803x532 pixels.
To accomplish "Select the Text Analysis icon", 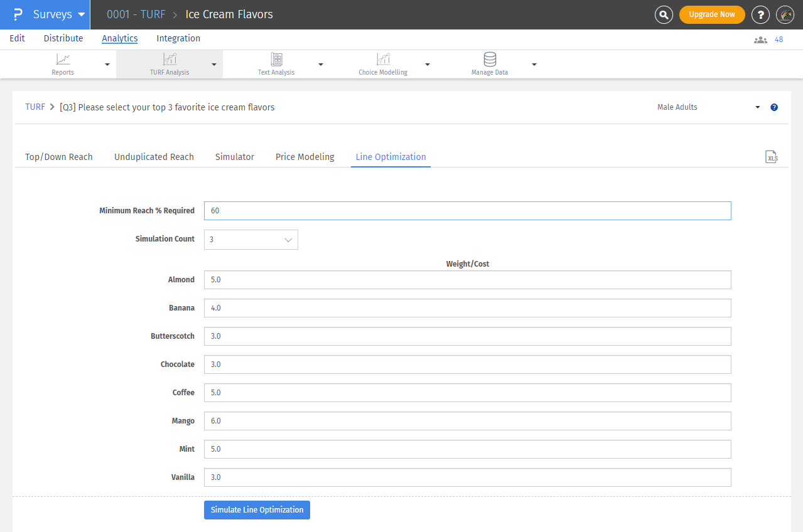I will point(276,60).
